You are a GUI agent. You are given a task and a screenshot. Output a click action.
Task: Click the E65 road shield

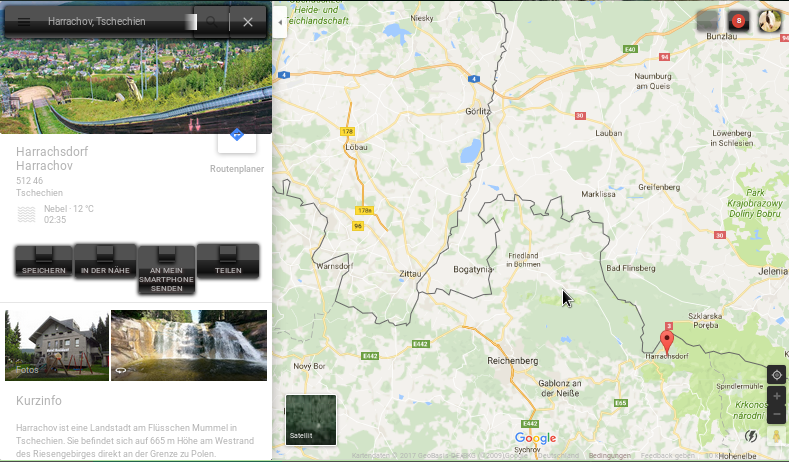point(621,403)
